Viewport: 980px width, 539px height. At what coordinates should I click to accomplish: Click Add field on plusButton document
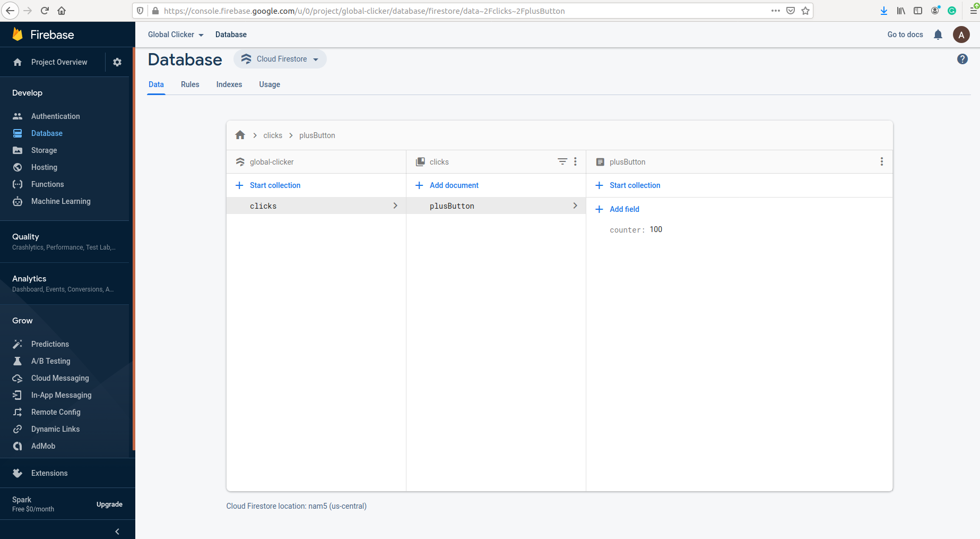[625, 209]
